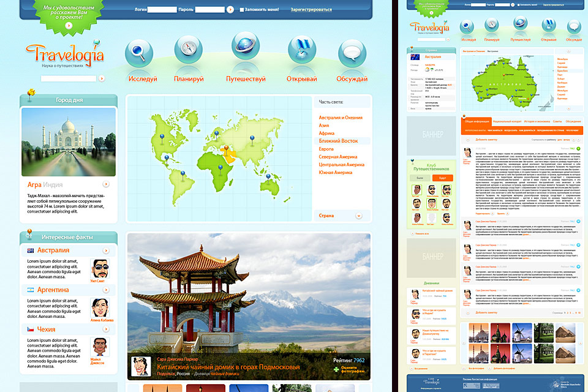The width and height of the screenshot is (588, 392).
Task: Switch to the Советы tab
Action: click(557, 121)
